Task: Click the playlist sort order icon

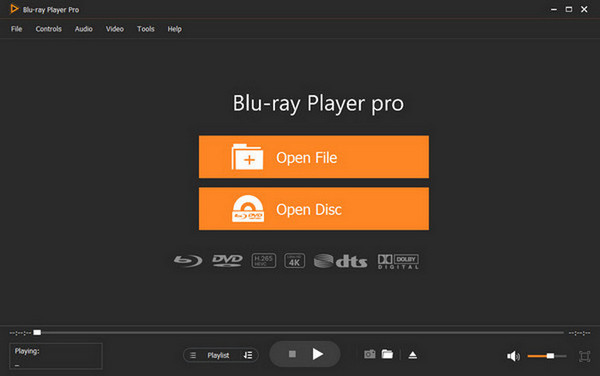Action: pos(248,355)
